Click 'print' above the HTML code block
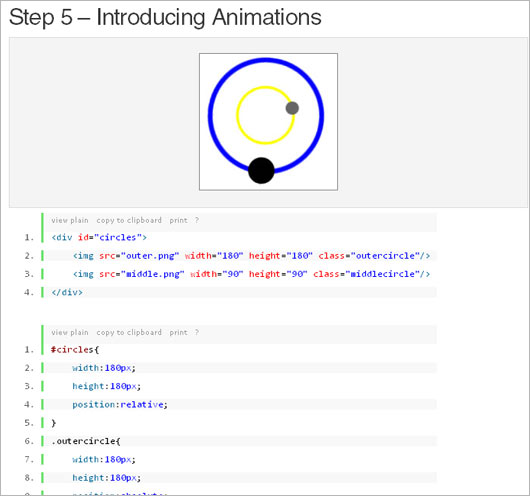The height and width of the screenshot is (496, 530). (x=178, y=220)
